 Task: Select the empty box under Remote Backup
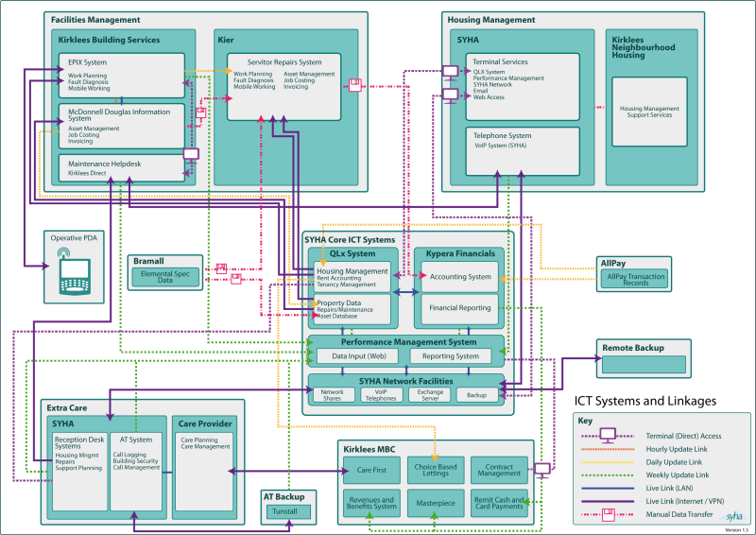tap(644, 364)
